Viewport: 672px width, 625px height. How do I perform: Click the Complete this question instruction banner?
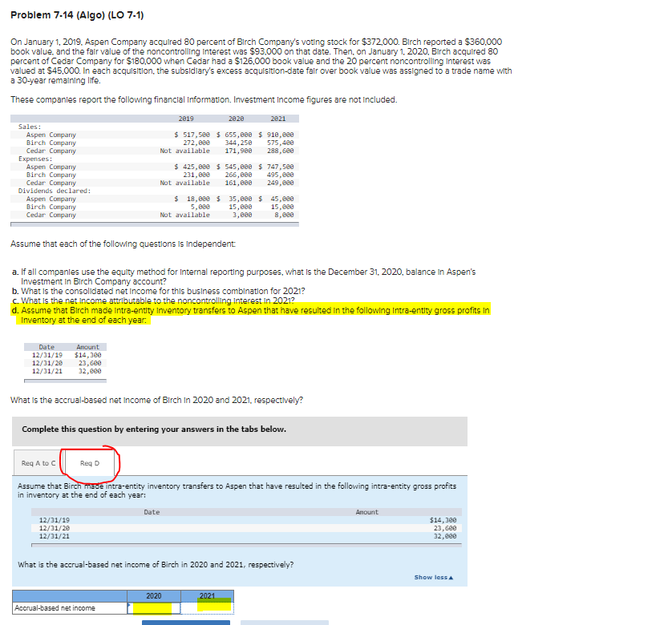[x=240, y=431]
